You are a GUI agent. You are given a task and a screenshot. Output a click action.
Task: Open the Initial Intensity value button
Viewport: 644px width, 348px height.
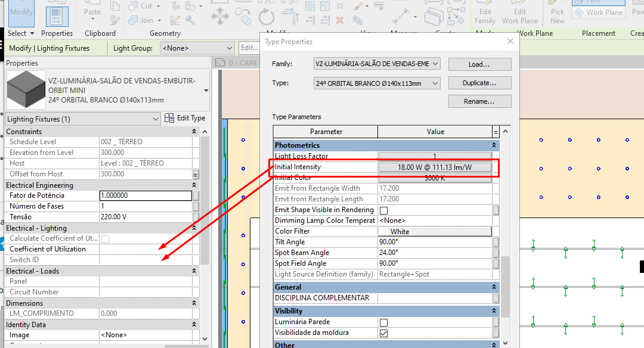coord(435,167)
